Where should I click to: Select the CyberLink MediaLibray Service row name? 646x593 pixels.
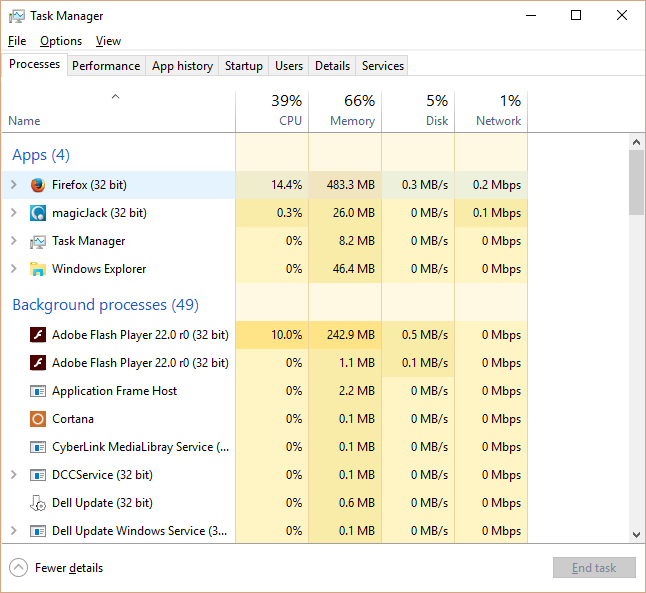pos(140,447)
